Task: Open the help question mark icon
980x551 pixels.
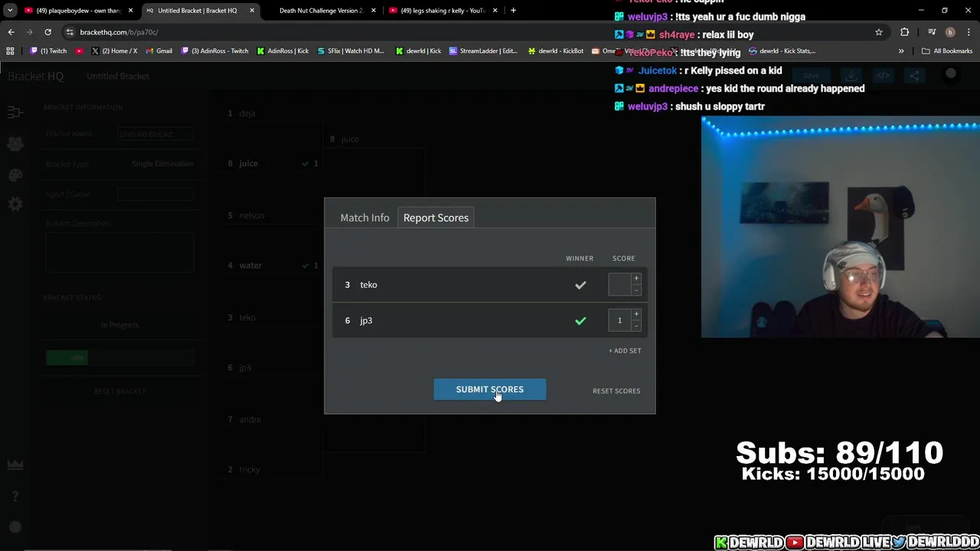Action: point(15,496)
